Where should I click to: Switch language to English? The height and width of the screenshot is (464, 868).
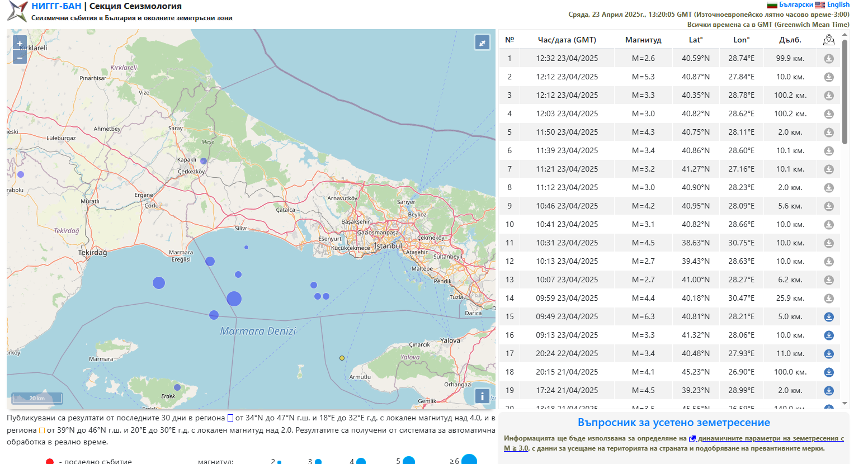click(838, 4)
